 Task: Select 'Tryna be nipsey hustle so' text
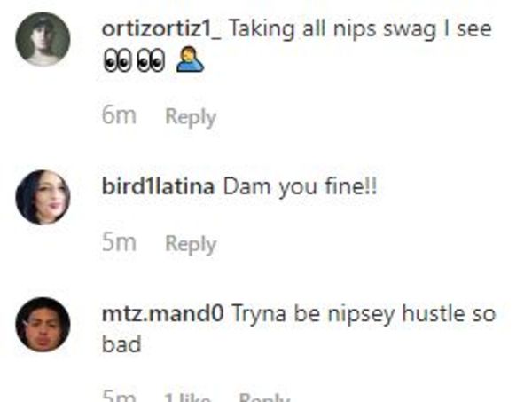click(364, 314)
